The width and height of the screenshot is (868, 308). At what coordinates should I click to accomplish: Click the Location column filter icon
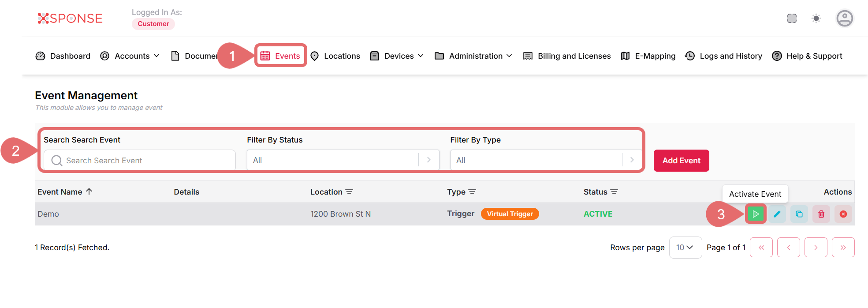click(349, 192)
